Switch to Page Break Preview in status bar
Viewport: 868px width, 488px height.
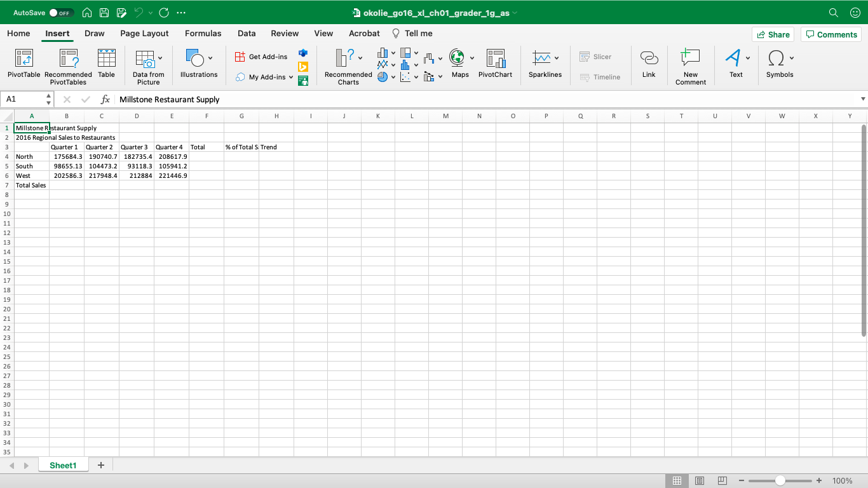722,481
